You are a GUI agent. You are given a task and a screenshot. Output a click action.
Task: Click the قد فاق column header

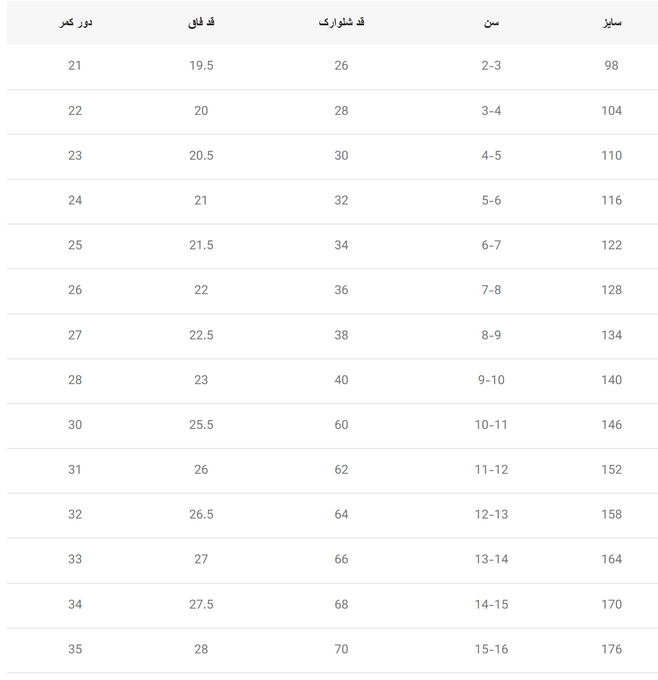click(201, 22)
